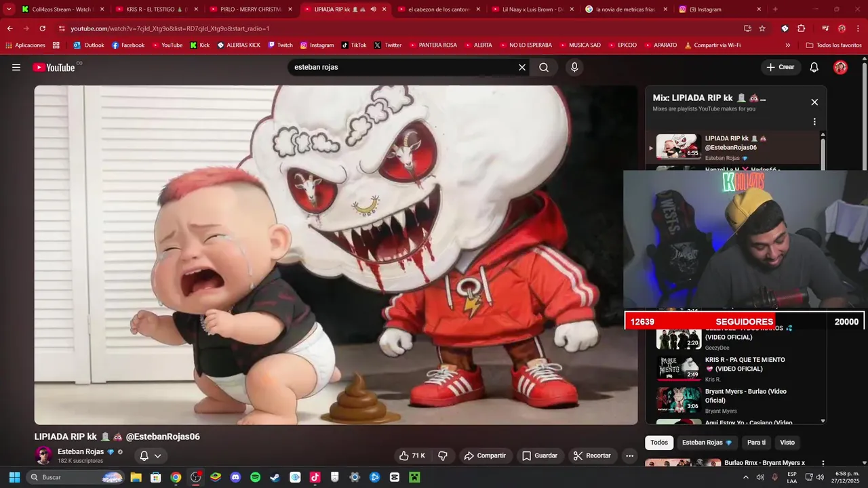Switch to the KRIS R - EL TESTIGO tab
This screenshot has height=488, width=868.
click(x=157, y=9)
